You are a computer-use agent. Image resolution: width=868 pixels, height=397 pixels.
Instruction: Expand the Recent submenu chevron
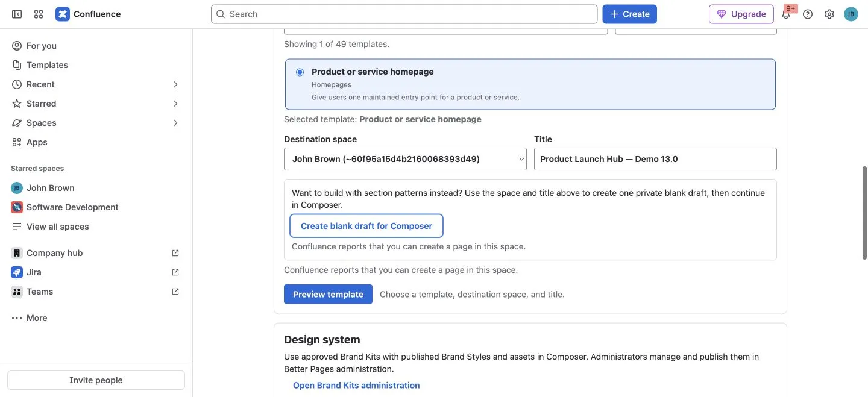coord(175,84)
